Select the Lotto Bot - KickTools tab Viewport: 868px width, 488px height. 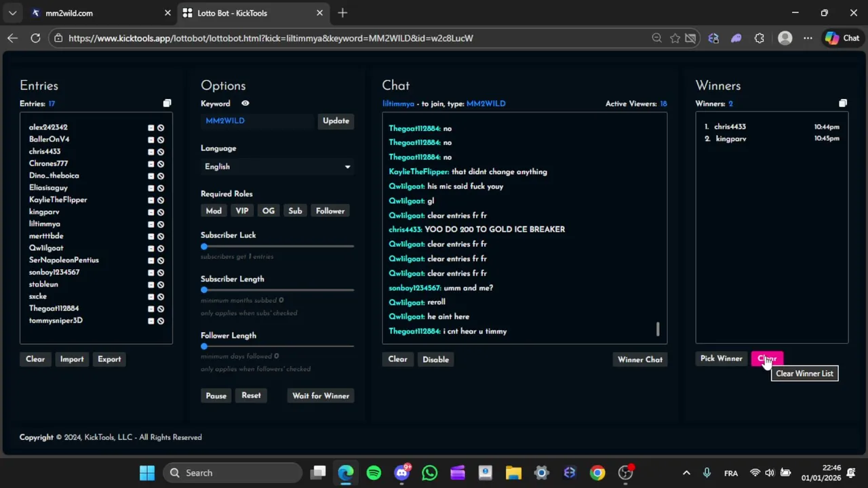click(x=252, y=13)
